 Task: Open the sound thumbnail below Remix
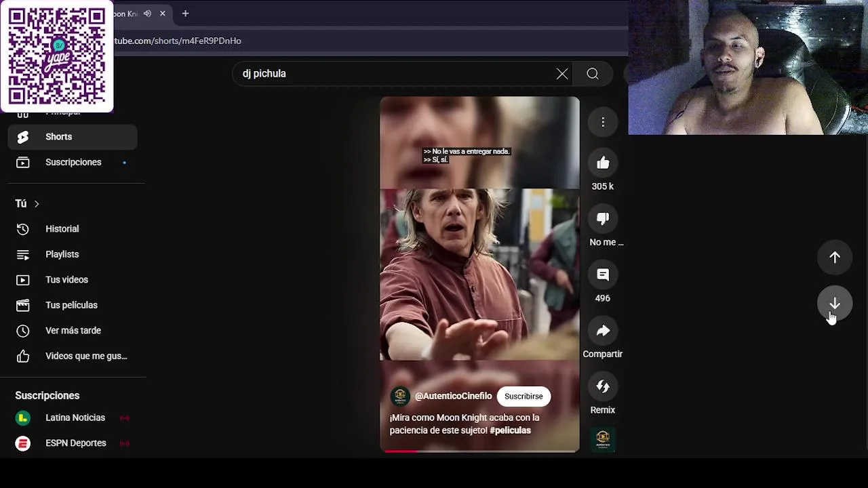pyautogui.click(x=603, y=439)
